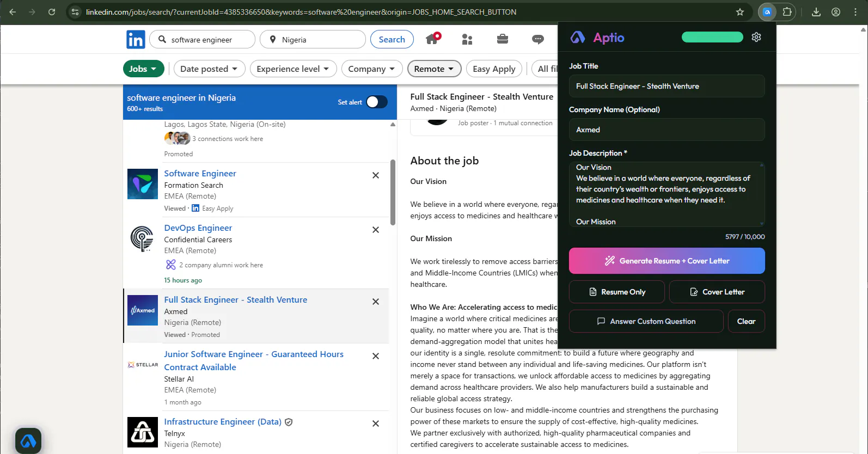Edit the Aptio Job Title field
868x454 pixels.
point(667,86)
